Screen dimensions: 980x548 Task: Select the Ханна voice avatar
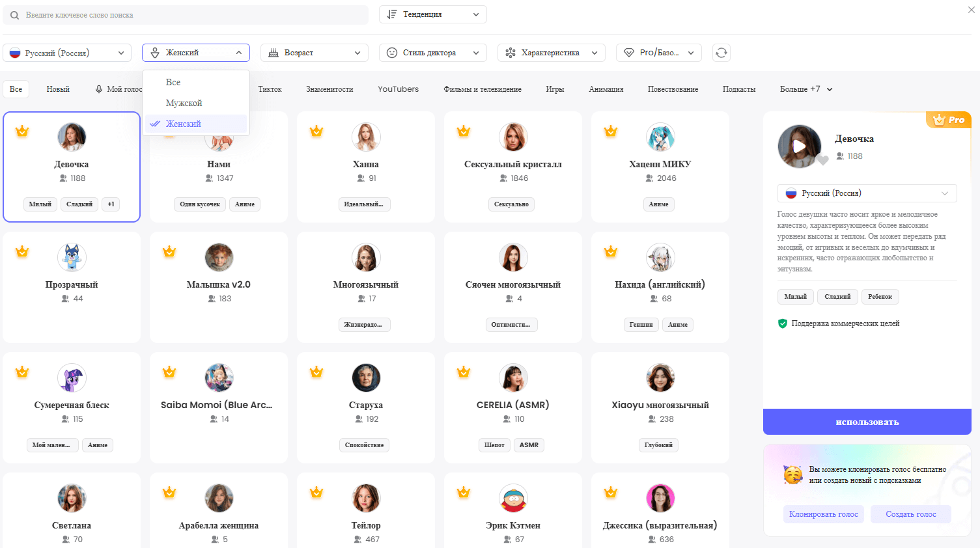[366, 137]
